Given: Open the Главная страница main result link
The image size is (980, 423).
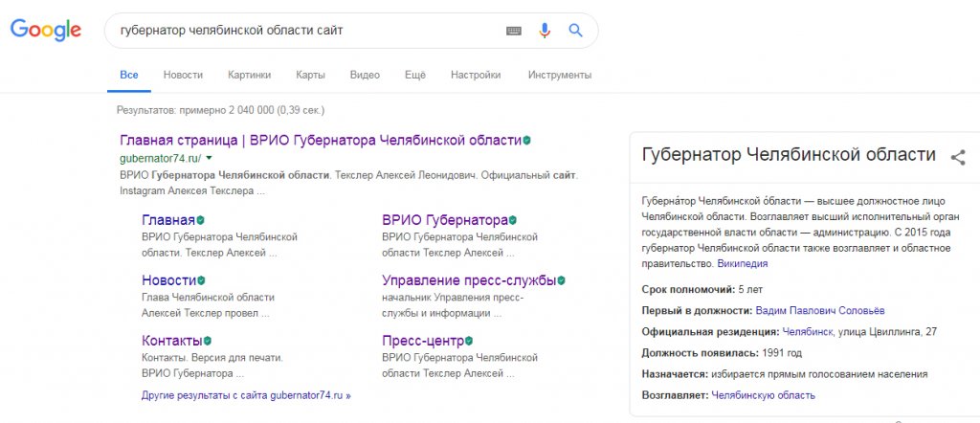Looking at the screenshot, I should coord(321,140).
